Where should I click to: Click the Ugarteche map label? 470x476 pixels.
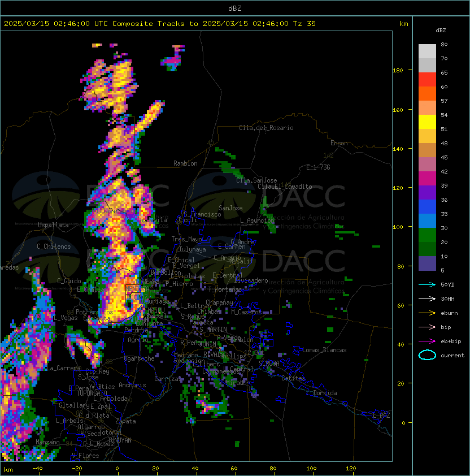coord(140,358)
